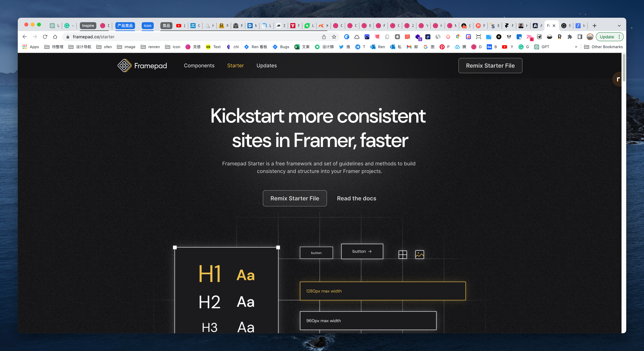
Task: Open the chi bookmark
Action: coord(232,47)
